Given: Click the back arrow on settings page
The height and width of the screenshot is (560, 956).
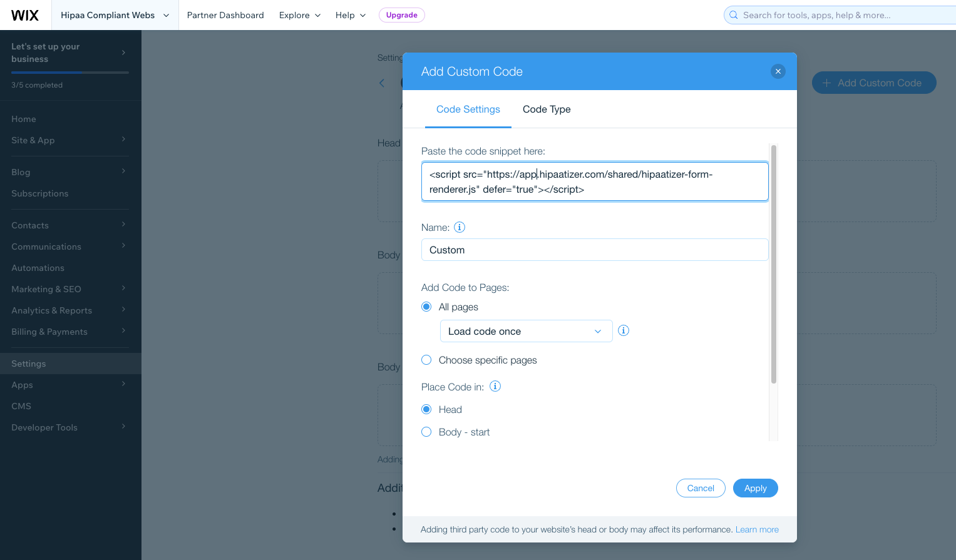Looking at the screenshot, I should [382, 83].
